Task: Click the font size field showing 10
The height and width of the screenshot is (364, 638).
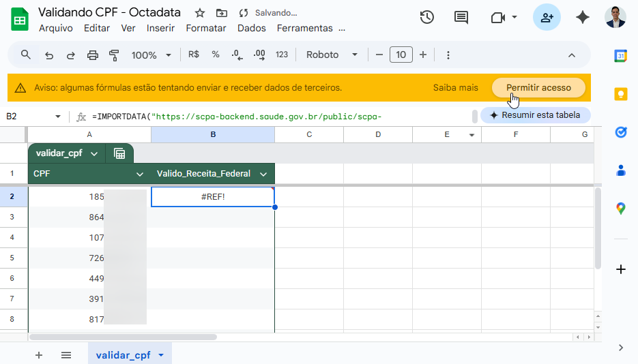Action: [x=401, y=55]
